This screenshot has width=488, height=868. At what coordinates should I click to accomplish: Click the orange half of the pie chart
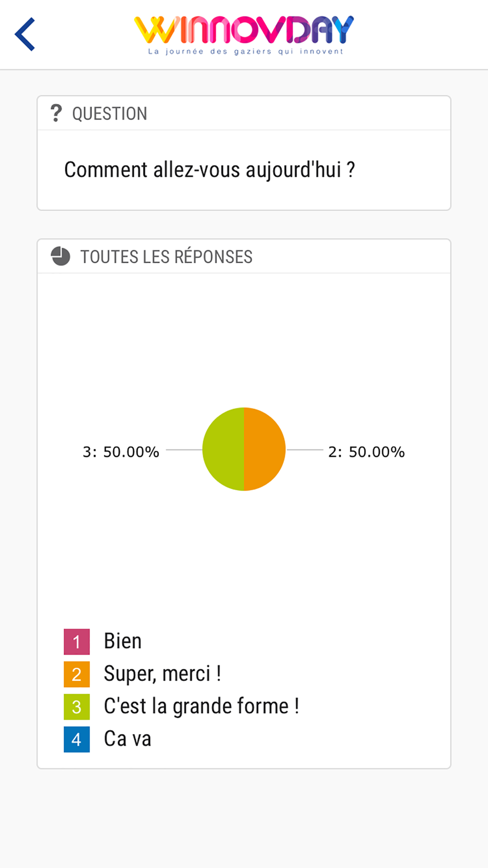pyautogui.click(x=264, y=449)
